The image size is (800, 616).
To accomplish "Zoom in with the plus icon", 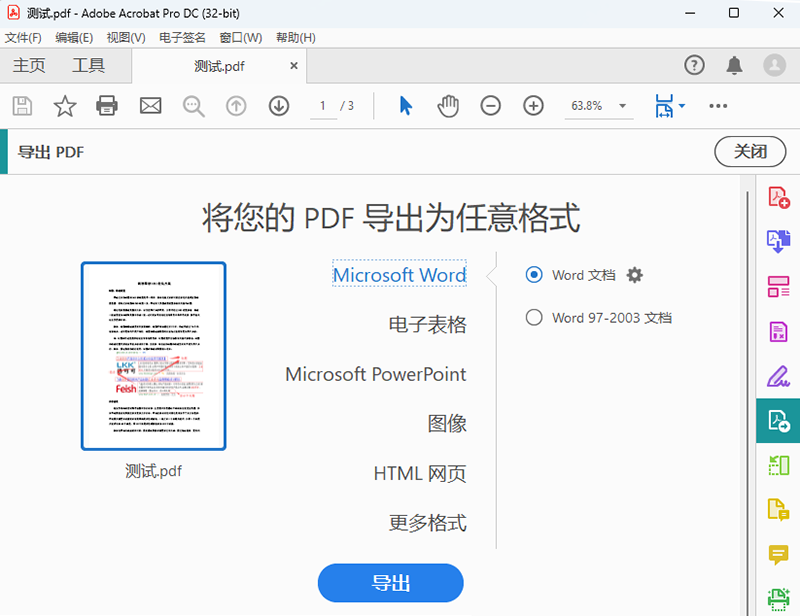I will coord(533,106).
